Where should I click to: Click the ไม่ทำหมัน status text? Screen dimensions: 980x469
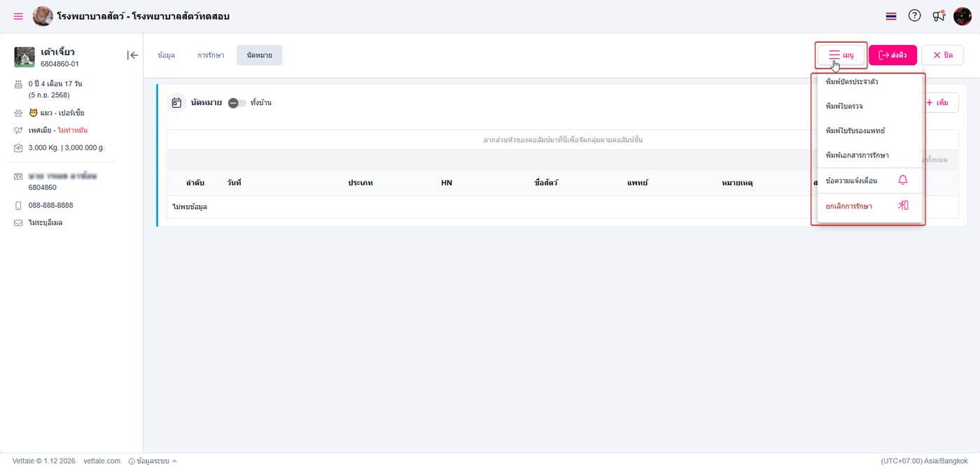point(73,130)
